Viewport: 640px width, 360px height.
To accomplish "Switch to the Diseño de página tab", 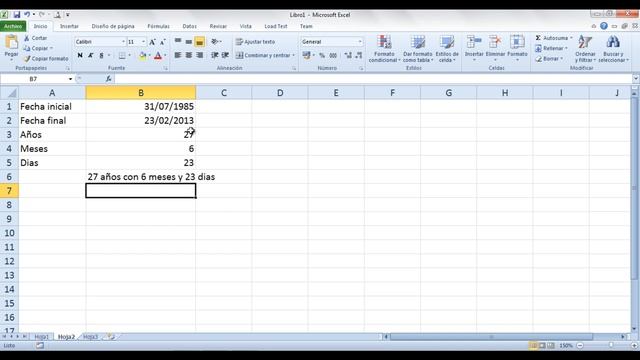I will [x=113, y=26].
